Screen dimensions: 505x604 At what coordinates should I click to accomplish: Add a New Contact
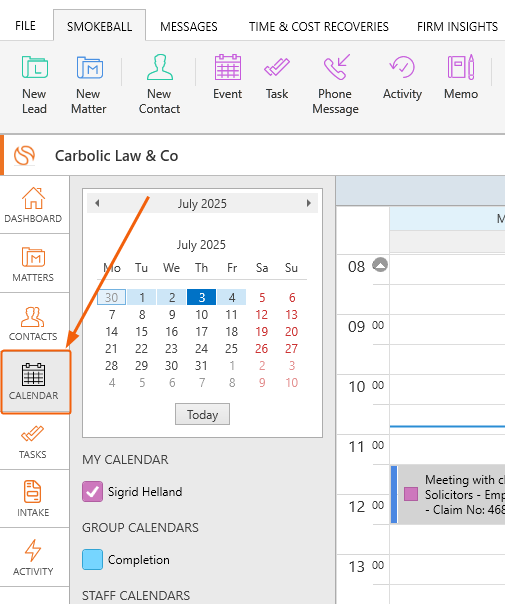159,85
